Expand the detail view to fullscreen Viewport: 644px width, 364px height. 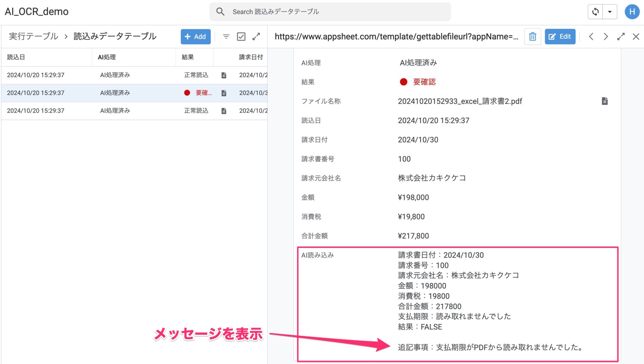[621, 37]
